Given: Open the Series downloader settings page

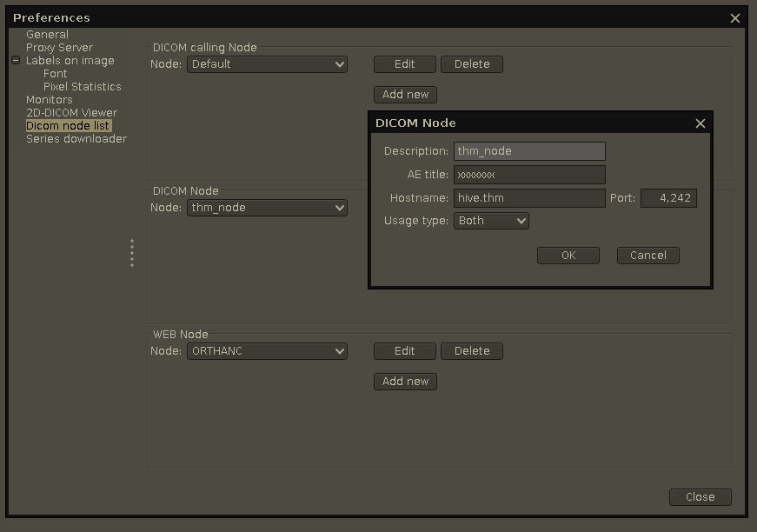Looking at the screenshot, I should [76, 138].
